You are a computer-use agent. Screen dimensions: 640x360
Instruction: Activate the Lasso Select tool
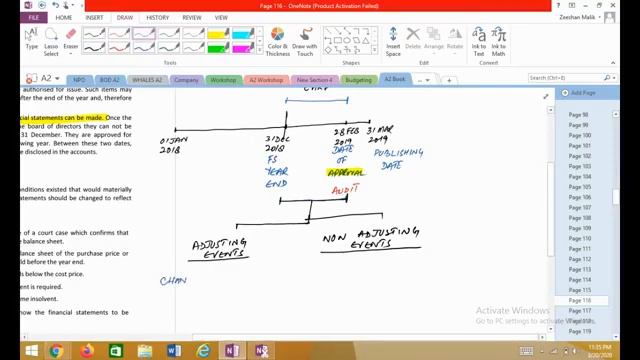coord(51,42)
